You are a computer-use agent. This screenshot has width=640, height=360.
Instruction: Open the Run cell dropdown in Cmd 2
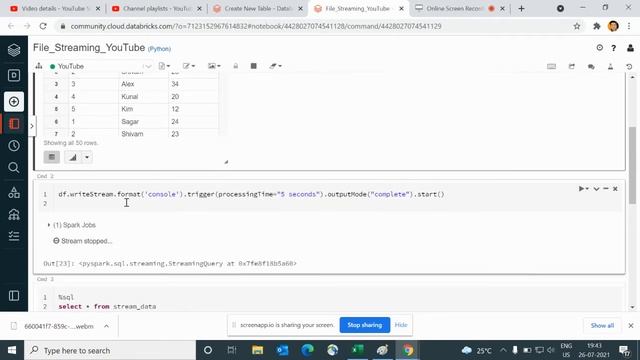coord(583,189)
